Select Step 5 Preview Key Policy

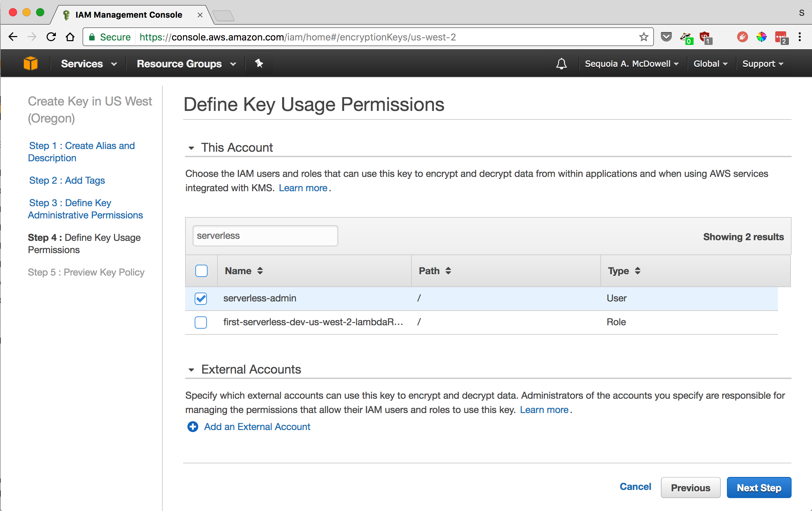[86, 272]
